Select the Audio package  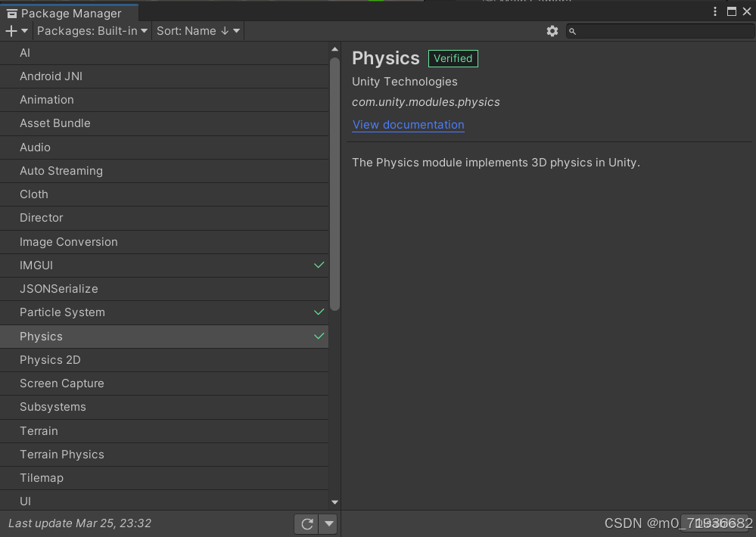tap(164, 147)
